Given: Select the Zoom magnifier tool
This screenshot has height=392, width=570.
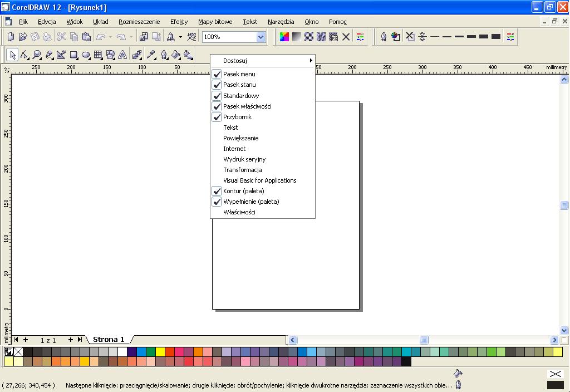Looking at the screenshot, I should pyautogui.click(x=37, y=55).
